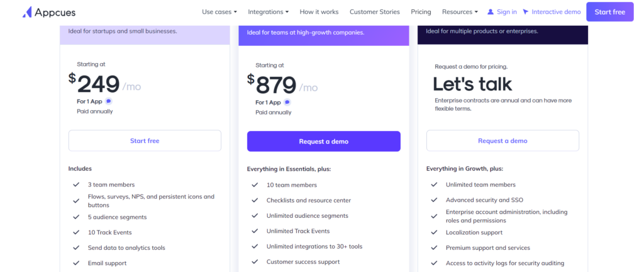Click the chat bubble icon beside $879 plan's 'For 1 App'

[x=287, y=102]
